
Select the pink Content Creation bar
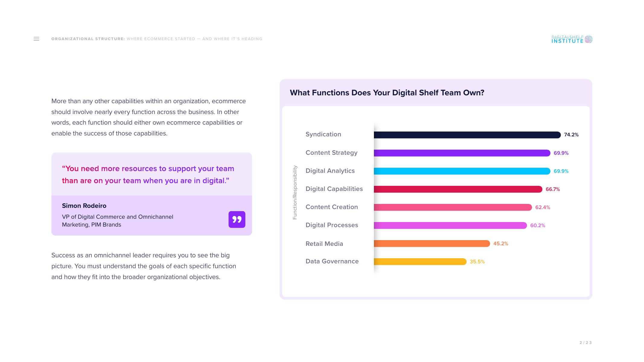[x=453, y=207]
